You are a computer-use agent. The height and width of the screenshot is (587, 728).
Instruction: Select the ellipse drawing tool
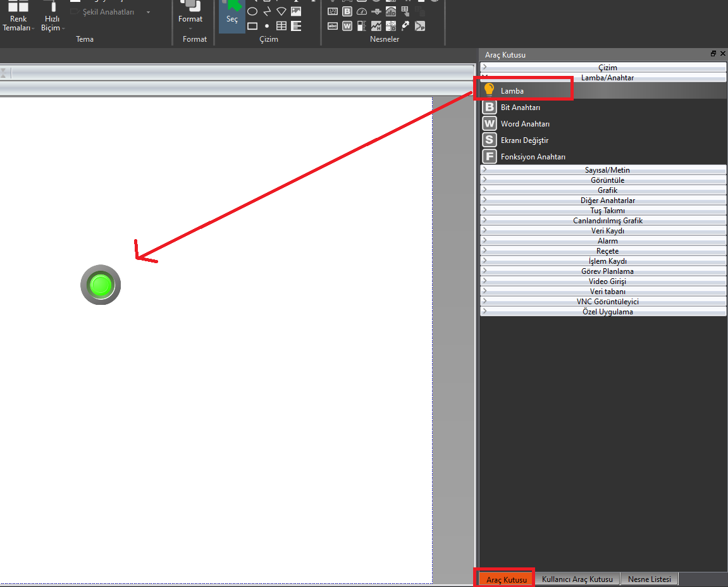click(x=252, y=11)
